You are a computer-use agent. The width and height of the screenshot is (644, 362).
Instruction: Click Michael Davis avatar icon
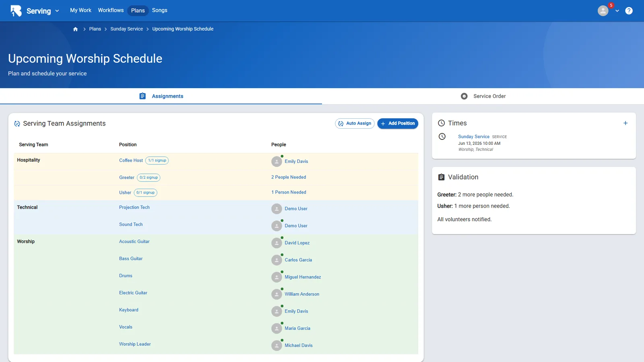pyautogui.click(x=277, y=346)
